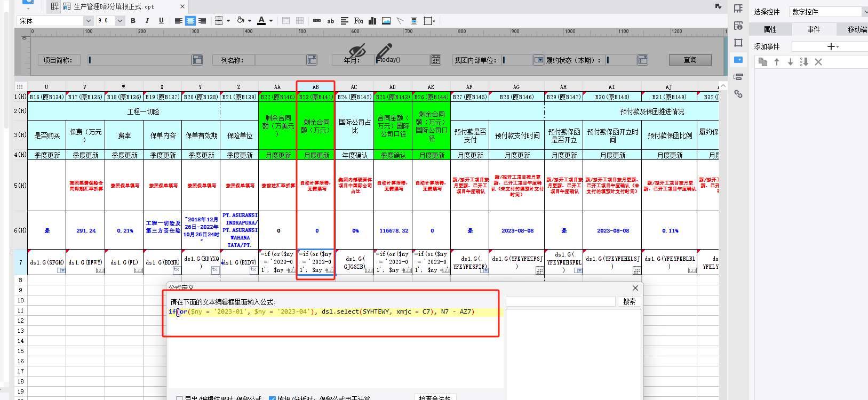This screenshot has height=400, width=868.
Task: Close the 公式定义 dialog
Action: (x=635, y=288)
